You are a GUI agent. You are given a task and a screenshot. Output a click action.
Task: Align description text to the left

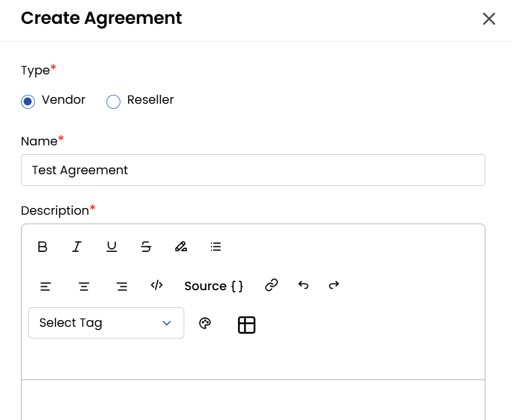point(45,286)
